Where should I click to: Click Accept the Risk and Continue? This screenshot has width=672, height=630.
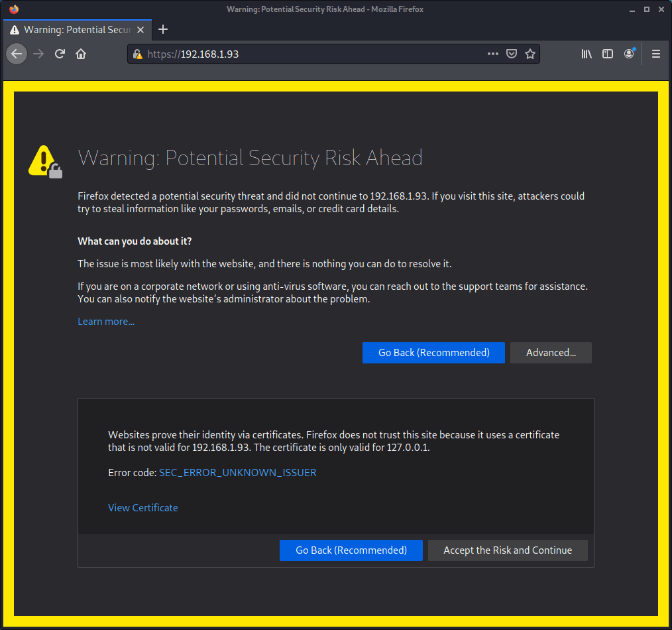pyautogui.click(x=508, y=550)
